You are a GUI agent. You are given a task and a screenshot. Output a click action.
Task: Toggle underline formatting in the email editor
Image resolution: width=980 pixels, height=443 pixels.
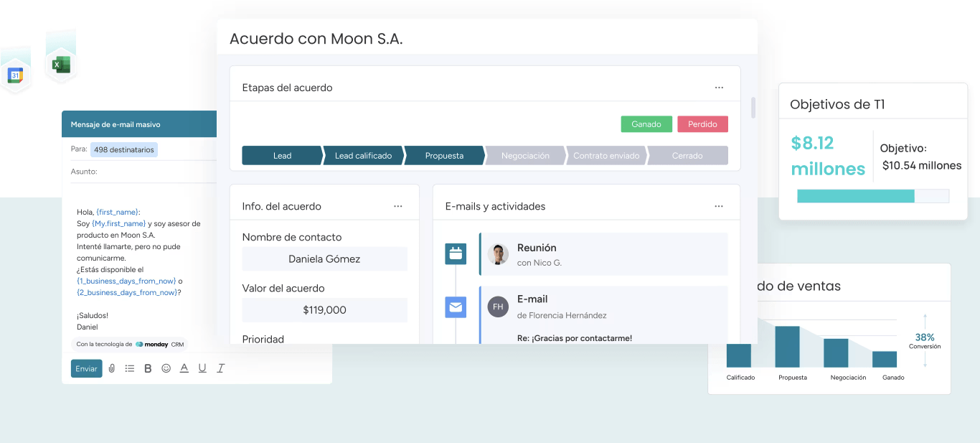(202, 368)
